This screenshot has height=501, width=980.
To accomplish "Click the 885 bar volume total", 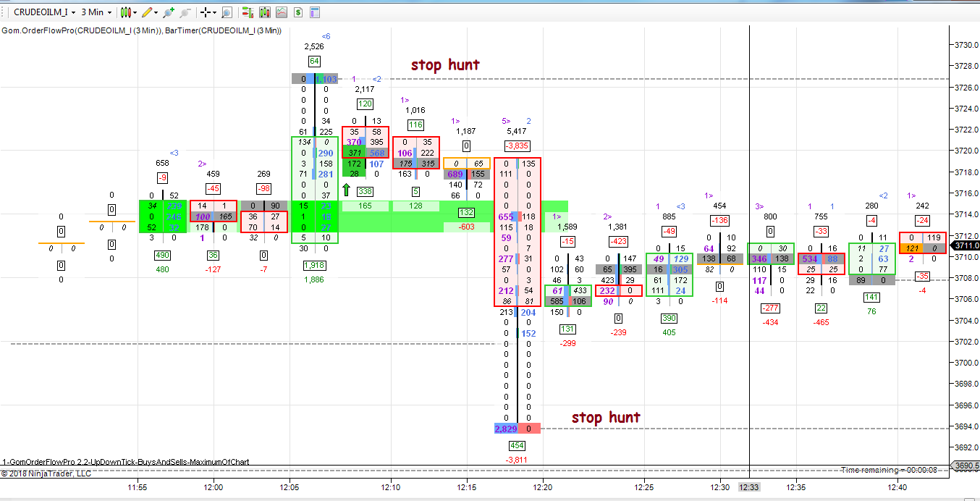I will (669, 216).
